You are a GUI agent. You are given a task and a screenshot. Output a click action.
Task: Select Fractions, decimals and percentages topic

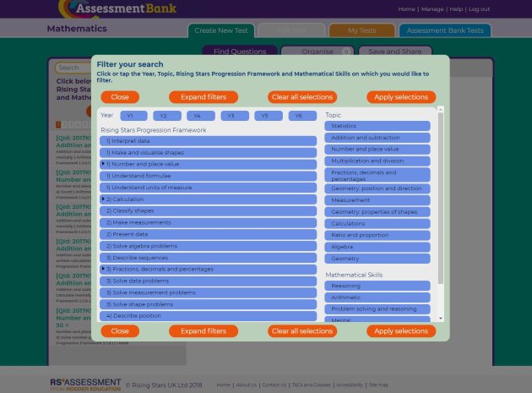[x=377, y=175]
